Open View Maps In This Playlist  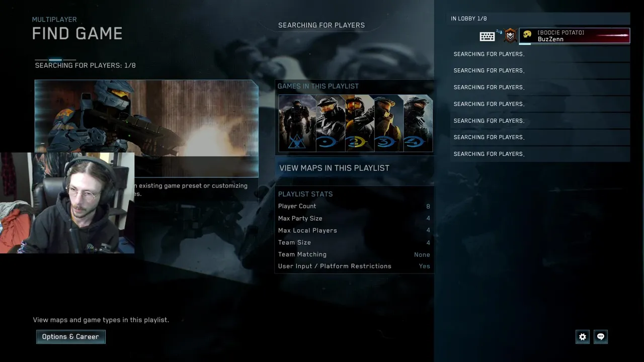pos(354,168)
